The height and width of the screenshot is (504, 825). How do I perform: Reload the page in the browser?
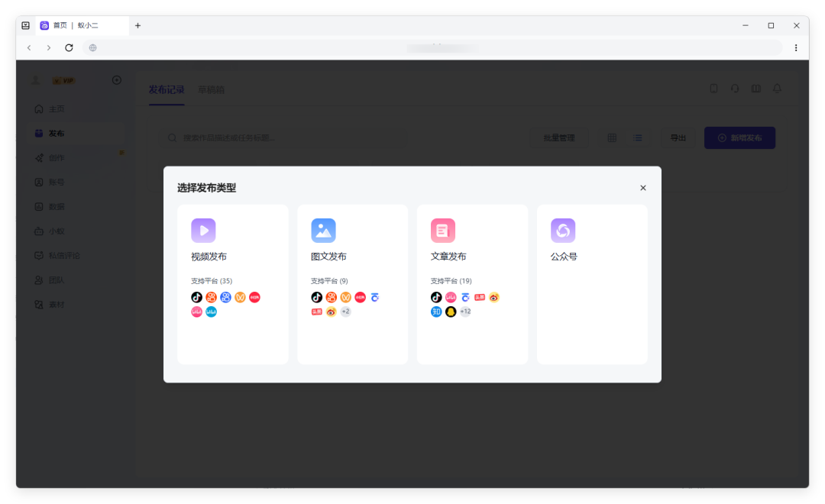[x=69, y=48]
